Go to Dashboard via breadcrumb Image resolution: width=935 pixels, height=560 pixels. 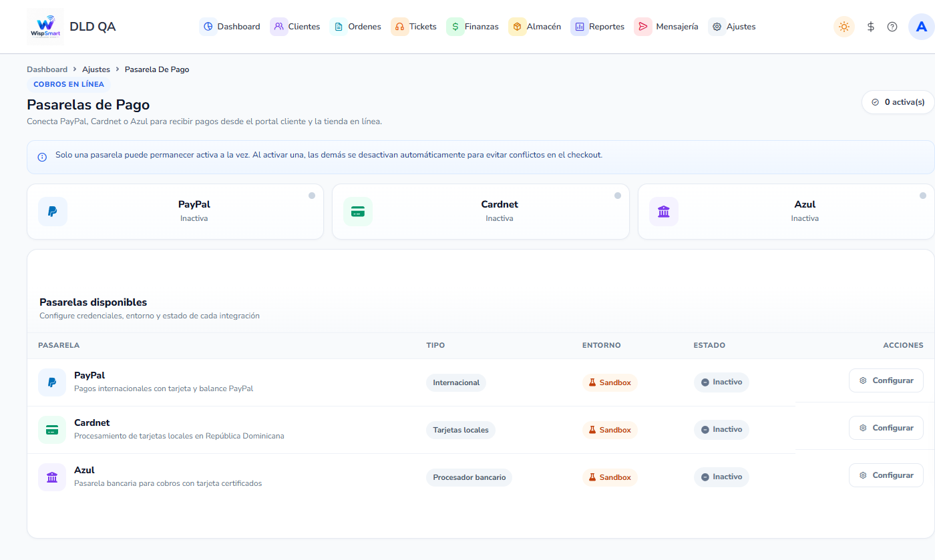pyautogui.click(x=47, y=69)
